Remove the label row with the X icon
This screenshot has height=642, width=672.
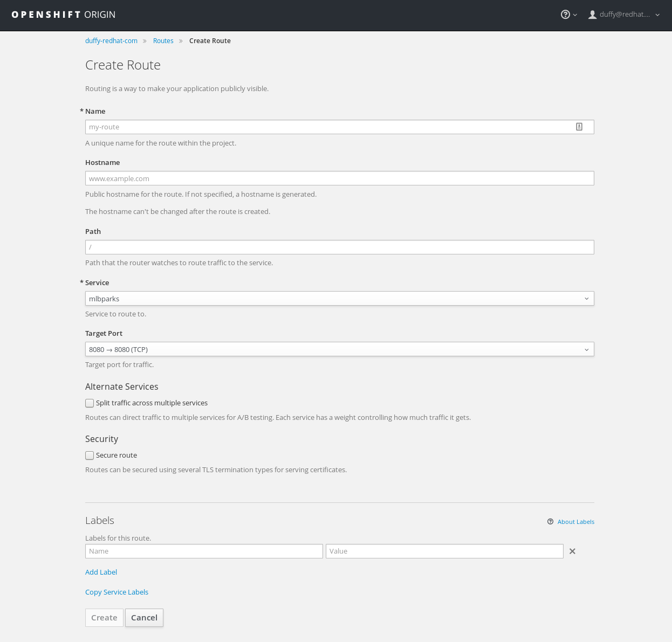(x=572, y=551)
